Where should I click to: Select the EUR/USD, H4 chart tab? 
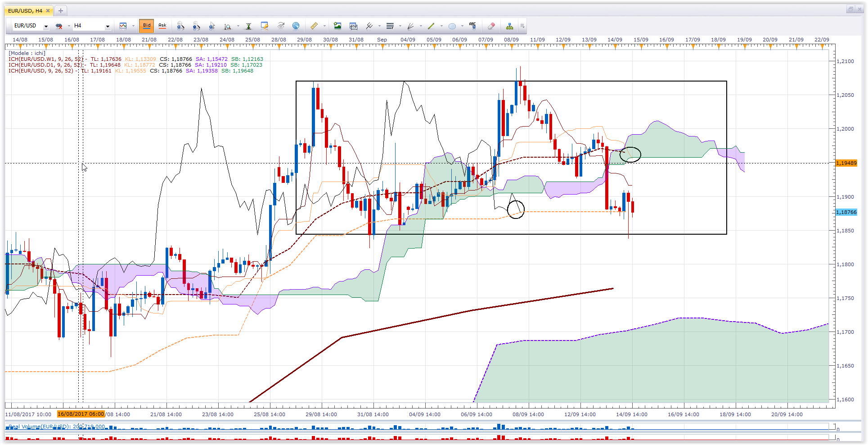(25, 10)
